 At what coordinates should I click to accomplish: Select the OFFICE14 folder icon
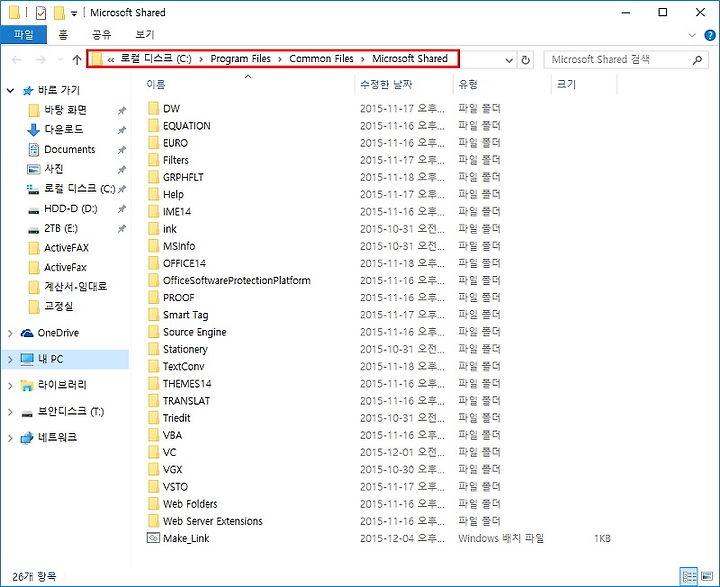153,263
